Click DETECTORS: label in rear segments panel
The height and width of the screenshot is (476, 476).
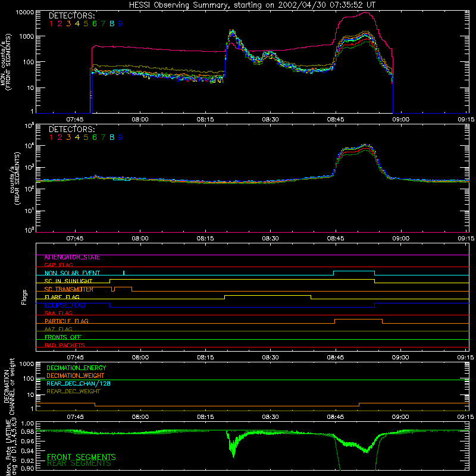(x=72, y=129)
